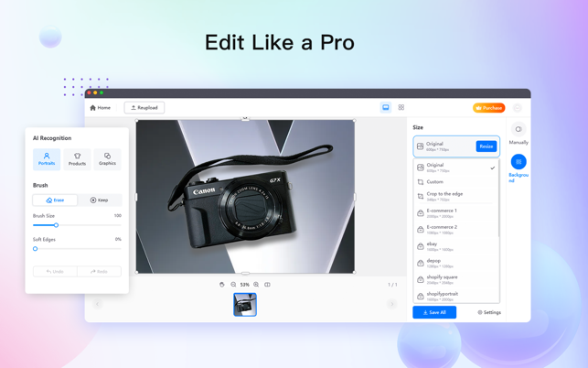Viewport: 588px width, 368px height.
Task: Adjust the Brush Size slider handle
Action: [x=57, y=225]
